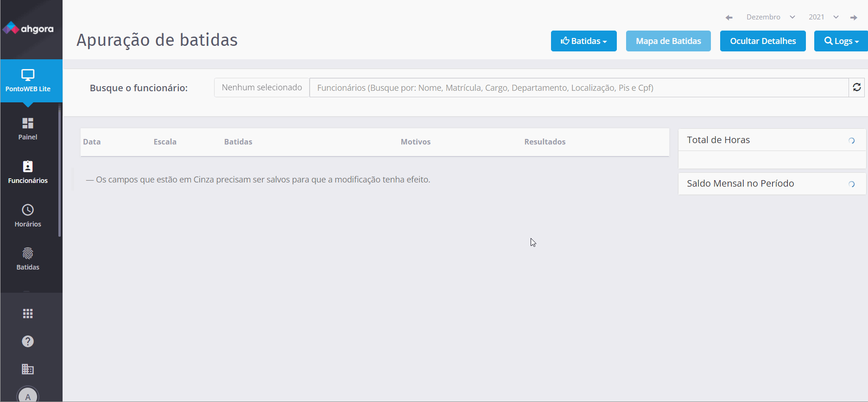
Task: Open the apps grid icon
Action: (28, 314)
